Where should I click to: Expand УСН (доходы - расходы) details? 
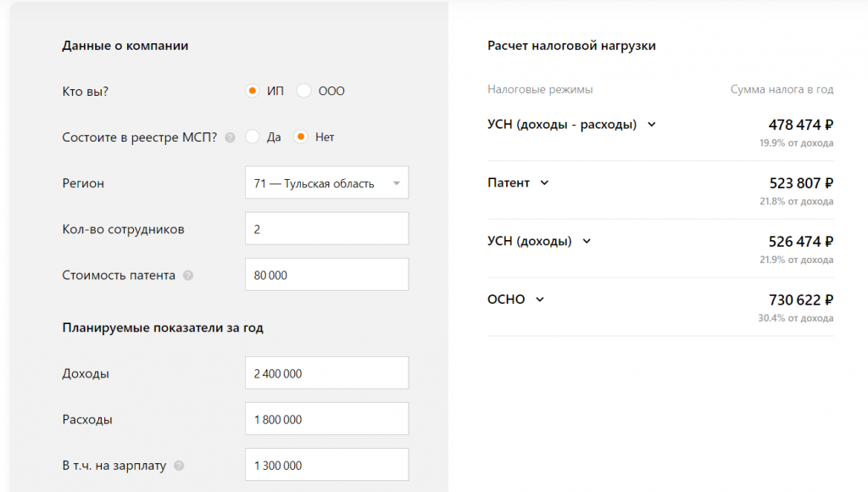652,124
